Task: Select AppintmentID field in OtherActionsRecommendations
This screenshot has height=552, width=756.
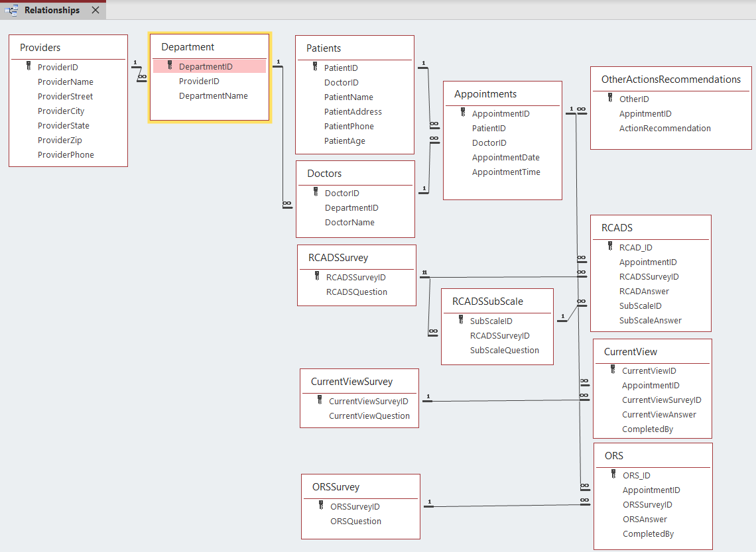Action: point(645,114)
